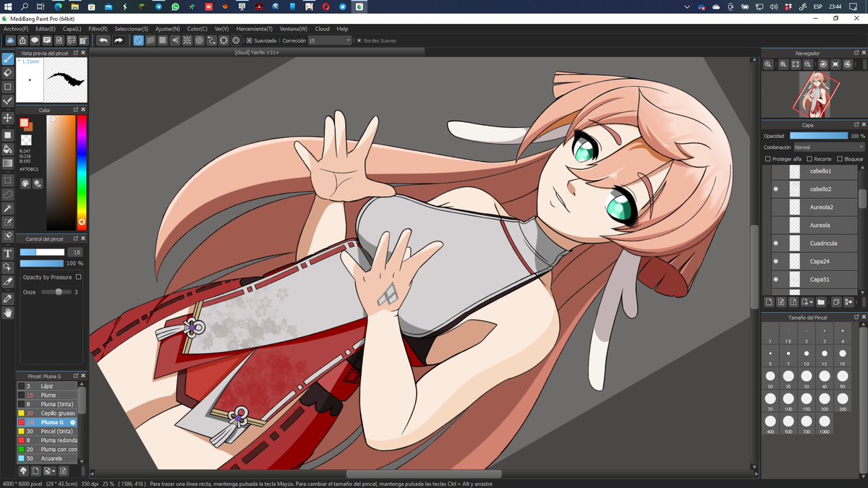Hide the Cuadricula layer
This screenshot has height=488, width=868.
(775, 243)
